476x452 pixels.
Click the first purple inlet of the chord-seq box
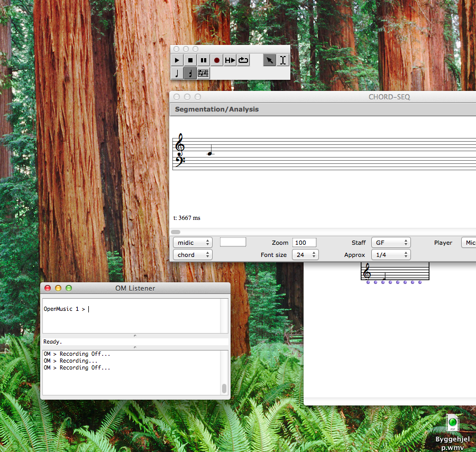[x=368, y=282]
